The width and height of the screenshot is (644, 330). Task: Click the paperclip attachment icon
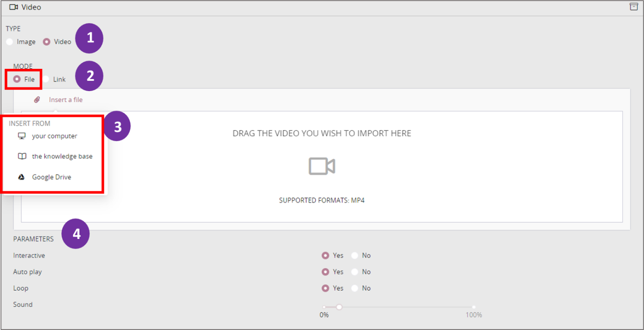(x=37, y=99)
